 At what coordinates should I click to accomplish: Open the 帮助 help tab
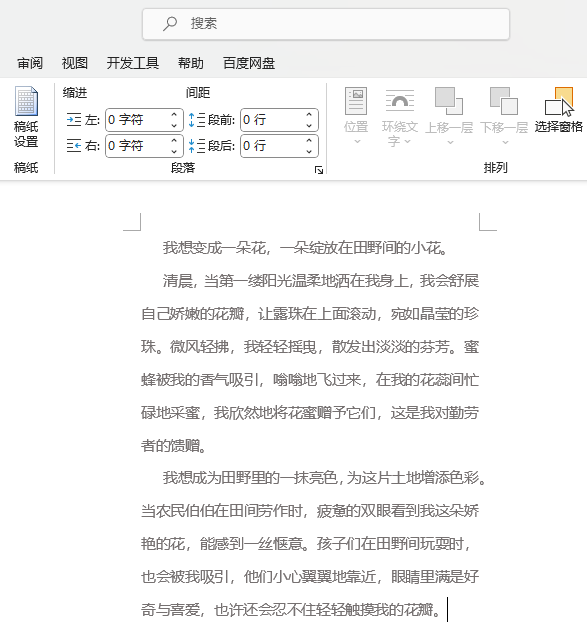pos(191,63)
